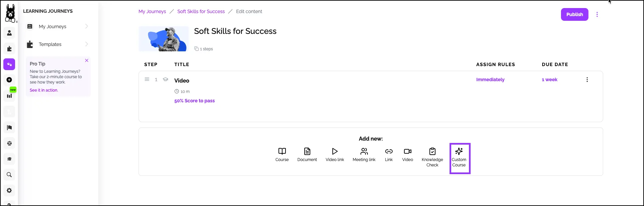
Task: Add a Knowledge Check step
Action: pyautogui.click(x=432, y=157)
